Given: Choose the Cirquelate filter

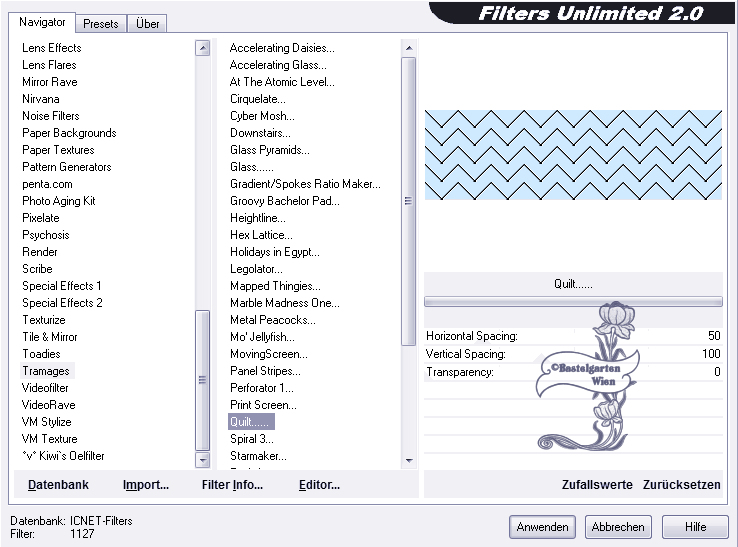Looking at the screenshot, I should [x=257, y=99].
